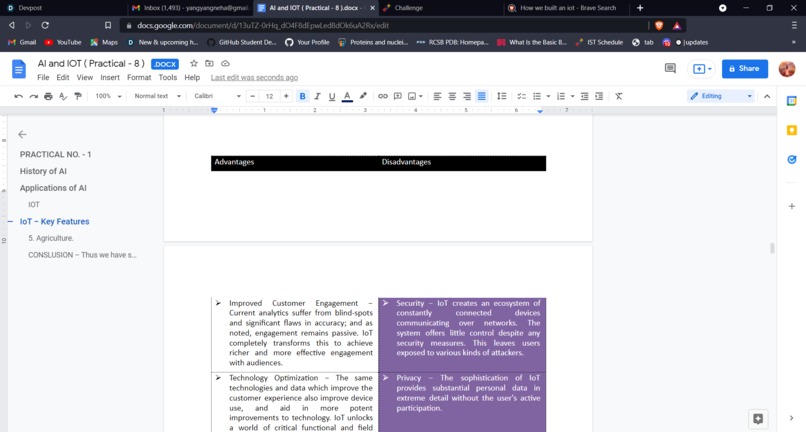This screenshot has height=432, width=806.
Task: Click the Redo arrow in toolbar
Action: tap(33, 96)
